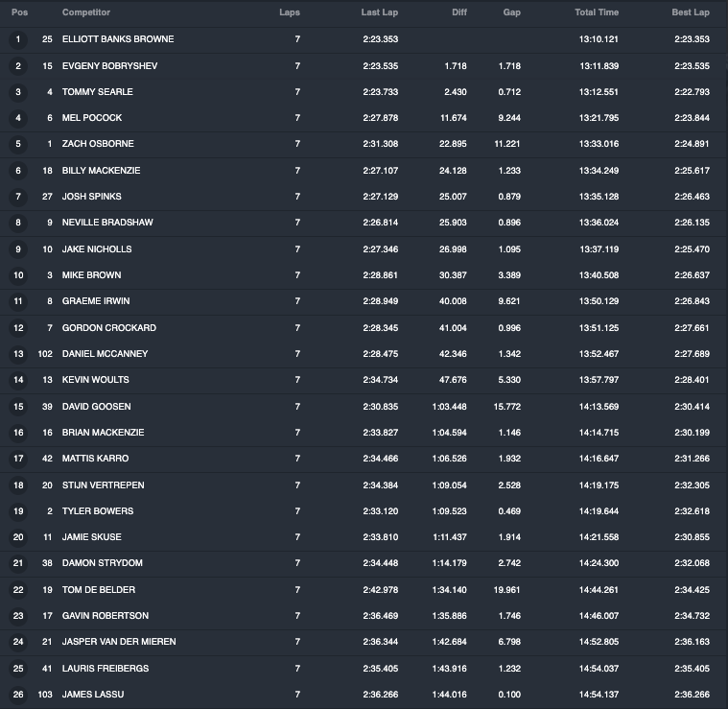Click the position 8 circle badge
The height and width of the screenshot is (709, 728).
pos(18,223)
